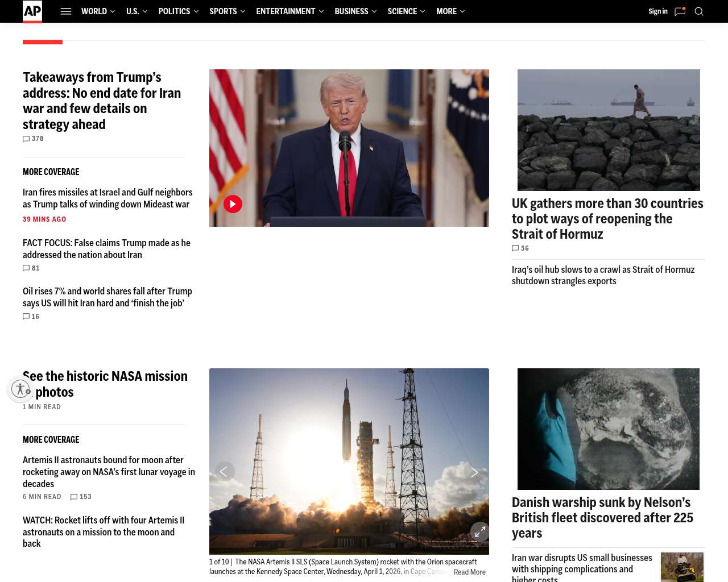Open the search magnifier icon
Screen dimensions: 728x582
[x=699, y=11]
